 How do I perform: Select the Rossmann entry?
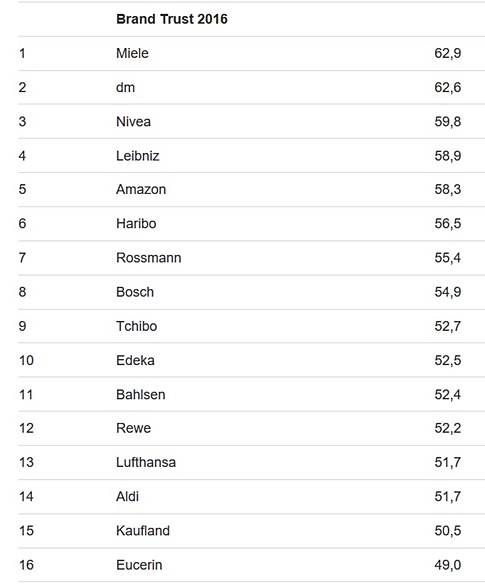pyautogui.click(x=149, y=258)
